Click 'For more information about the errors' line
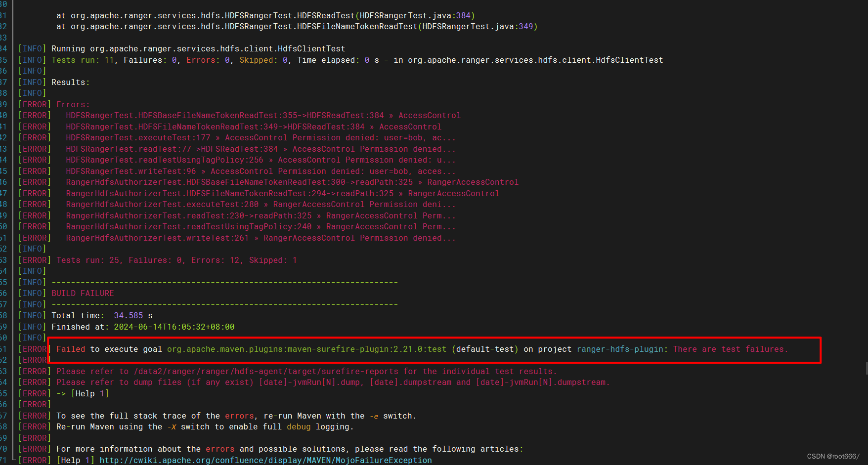This screenshot has width=868, height=465. (x=290, y=449)
